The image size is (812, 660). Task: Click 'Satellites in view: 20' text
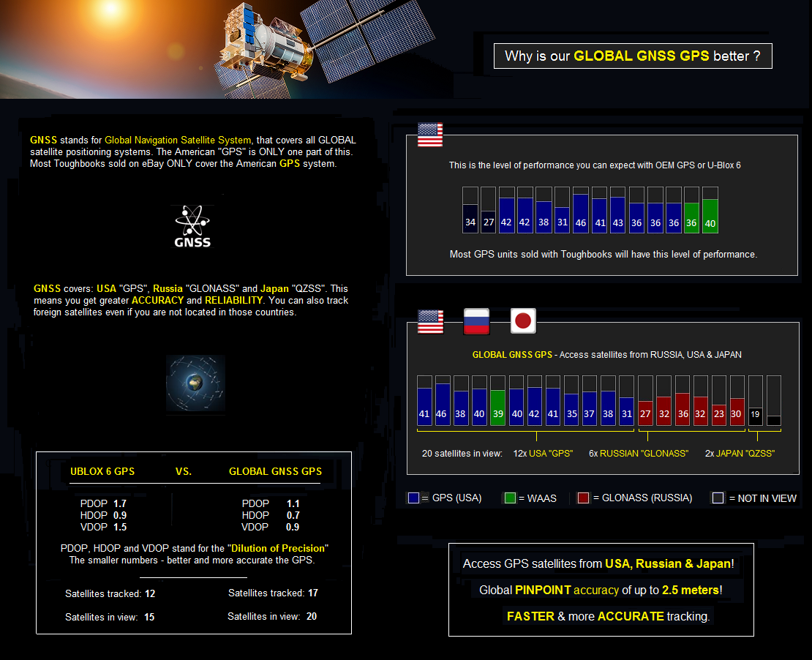272,617
